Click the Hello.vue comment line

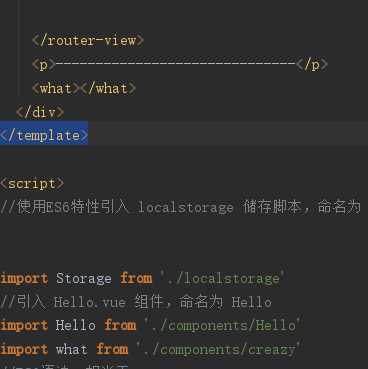(136, 302)
